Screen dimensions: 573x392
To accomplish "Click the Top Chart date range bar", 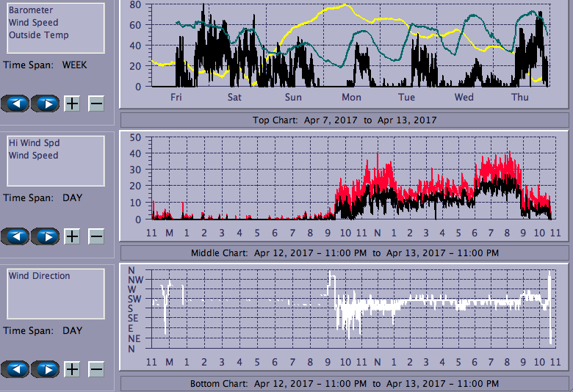I will point(344,120).
